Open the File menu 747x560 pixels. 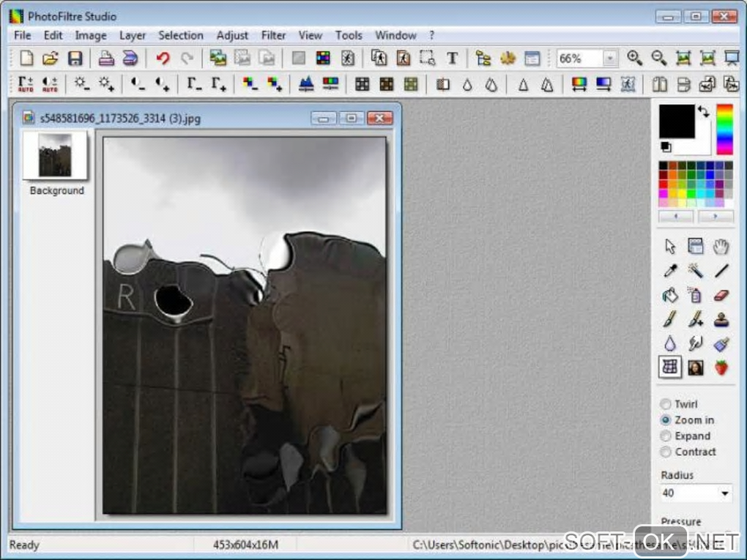click(23, 35)
